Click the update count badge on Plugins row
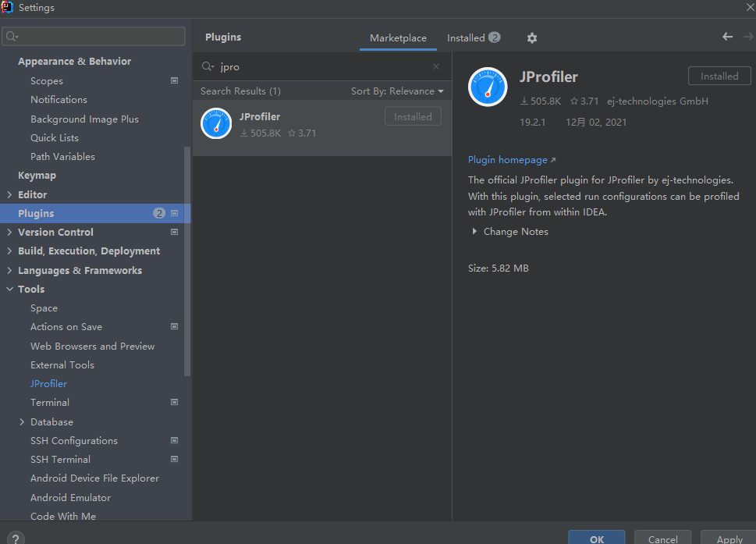The height and width of the screenshot is (544, 756). [159, 213]
